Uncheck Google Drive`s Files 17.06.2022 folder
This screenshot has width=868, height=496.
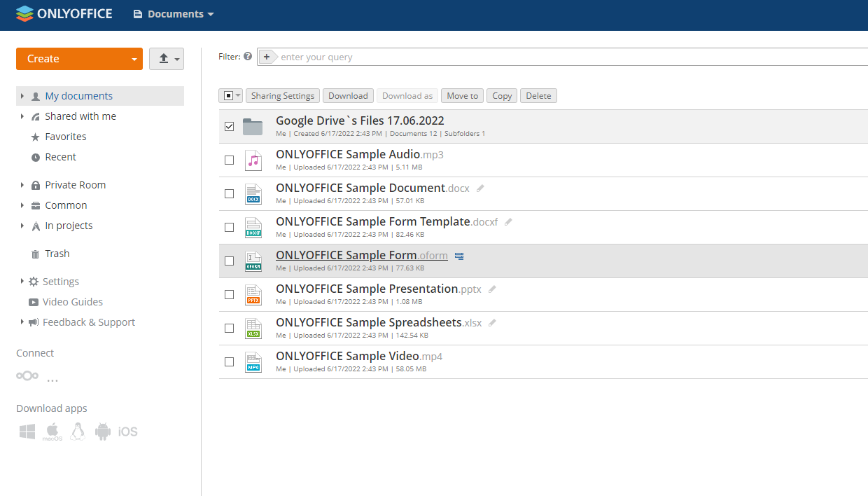[229, 126]
